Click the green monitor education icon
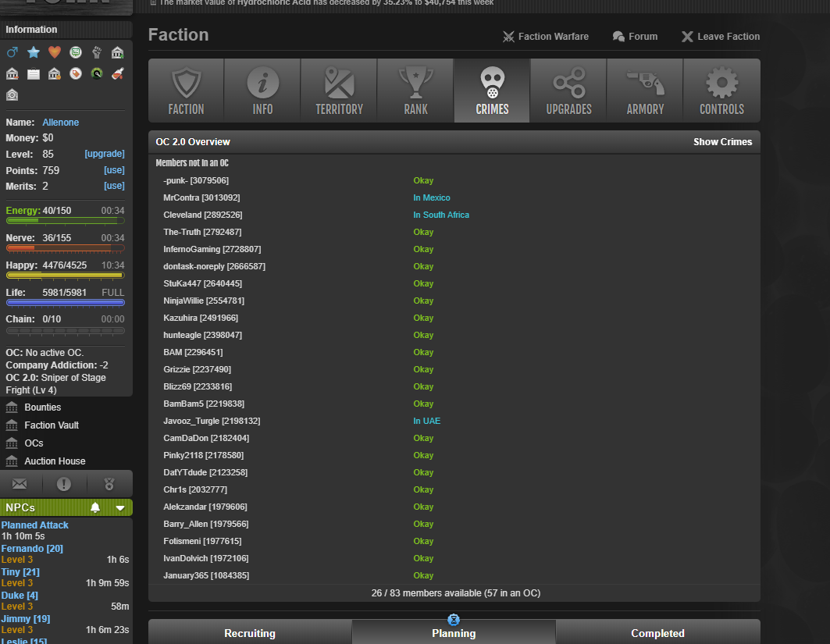Viewport: 830px width, 644px height. (76, 52)
